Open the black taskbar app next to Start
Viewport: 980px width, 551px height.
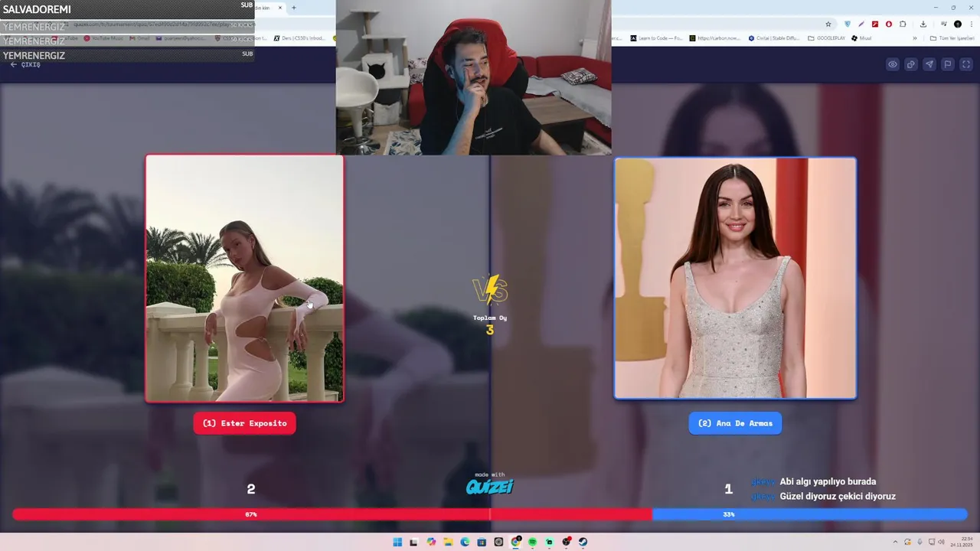pos(413,542)
